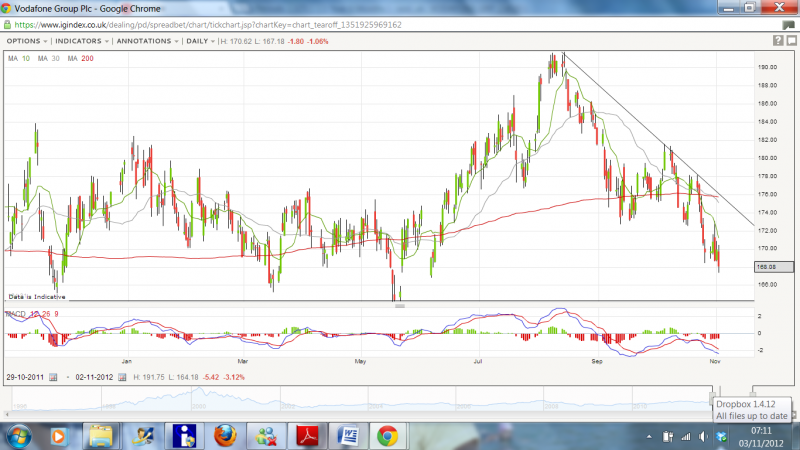Expand the INDICATORS dropdown
This screenshot has width=800, height=450.
(x=80, y=41)
